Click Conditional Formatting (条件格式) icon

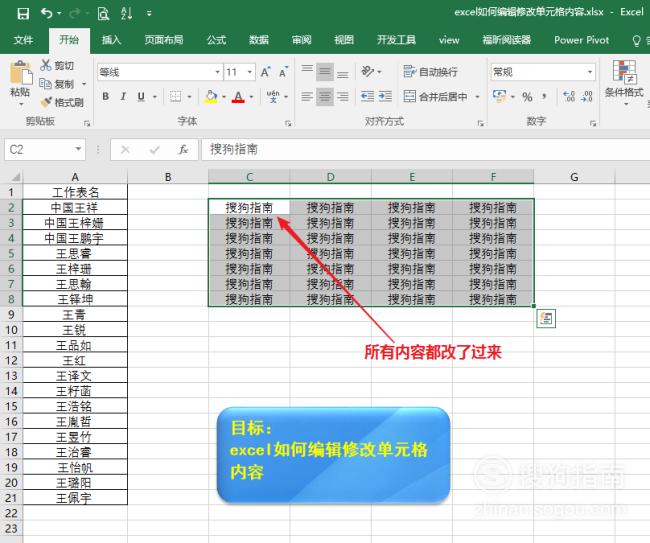coord(624,81)
